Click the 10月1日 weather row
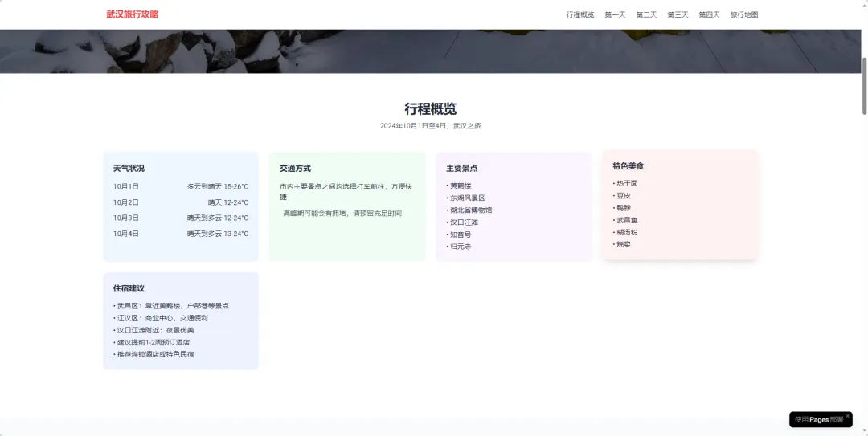This screenshot has width=868, height=436. 180,186
